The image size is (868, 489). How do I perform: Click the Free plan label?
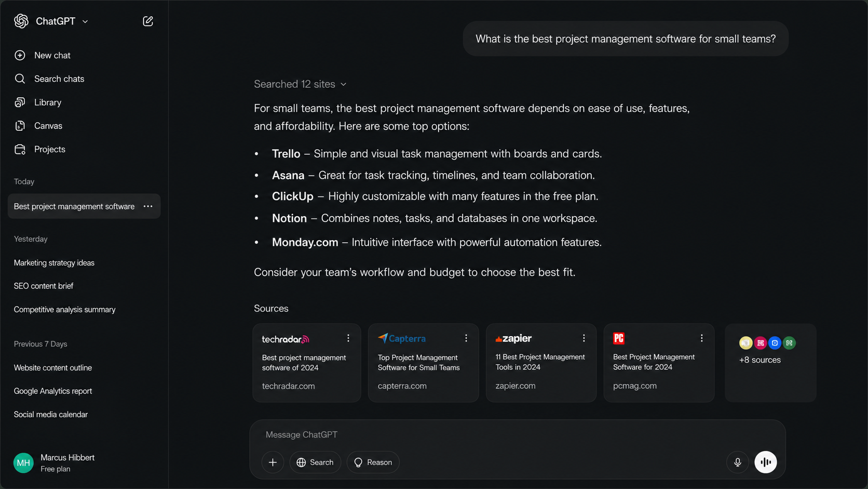(x=56, y=469)
